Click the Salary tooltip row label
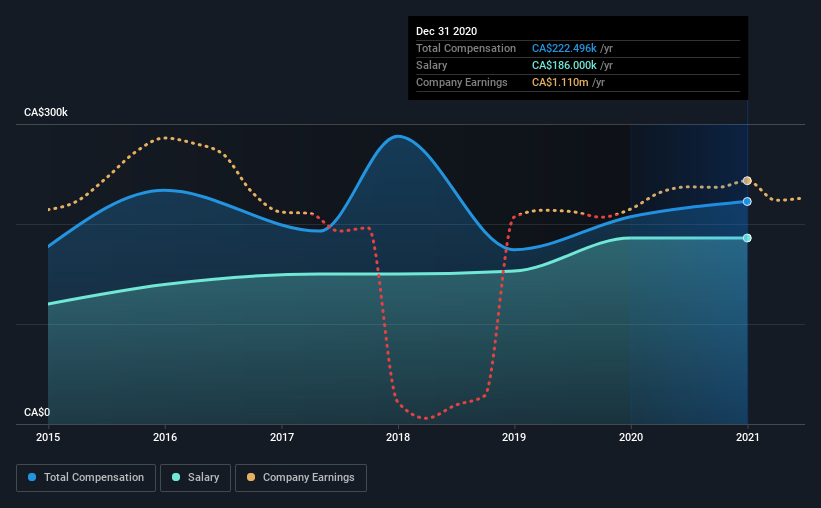821x508 pixels. [x=431, y=65]
